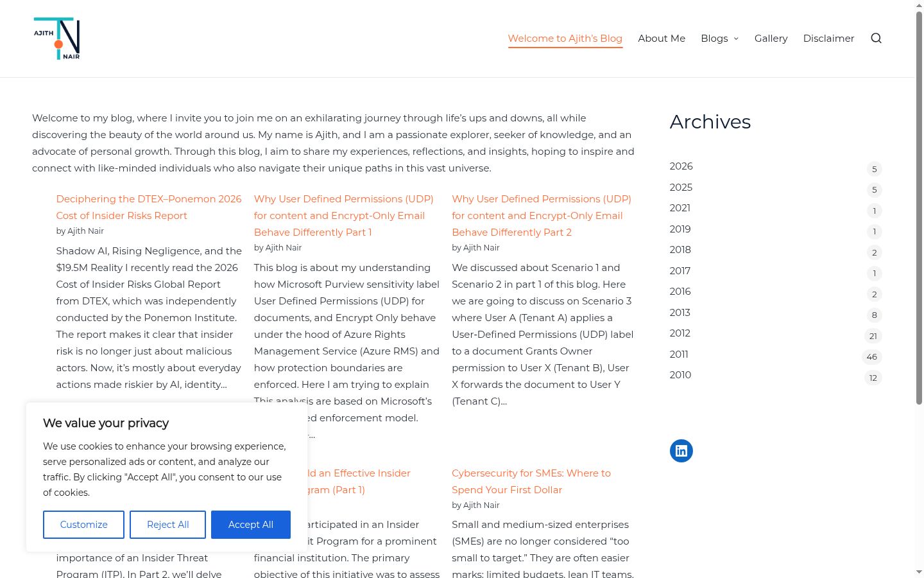Open the Effective Insider Program Part 1 post
924x578 pixels.
tap(359, 482)
